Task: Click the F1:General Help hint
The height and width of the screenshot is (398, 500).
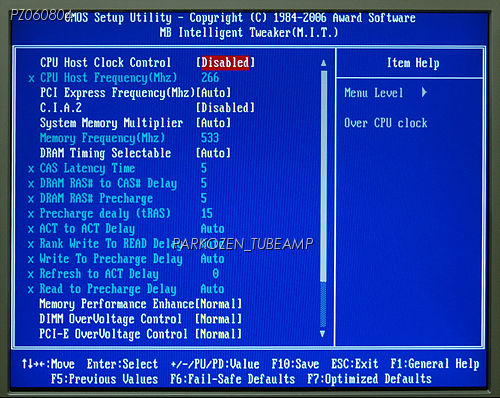Action: click(435, 364)
